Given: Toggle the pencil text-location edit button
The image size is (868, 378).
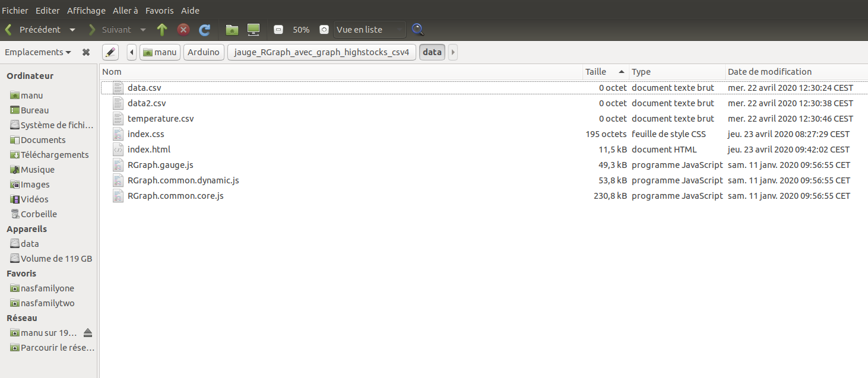Looking at the screenshot, I should tap(110, 52).
